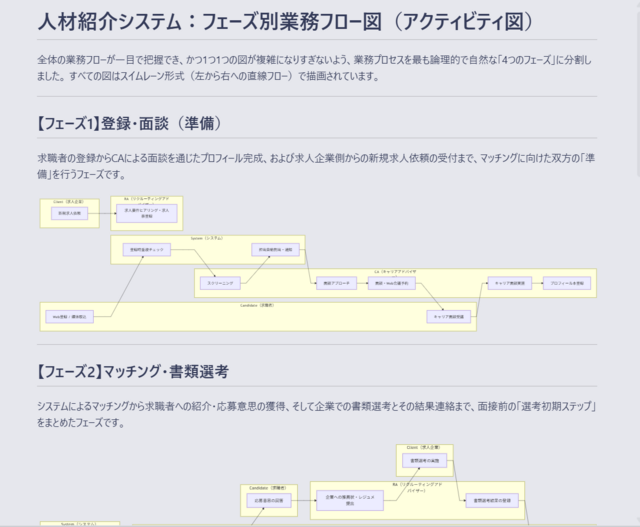Select the Web登録 node in Candidate lane
Image resolution: width=640 pixels, height=527 pixels.
69,317
